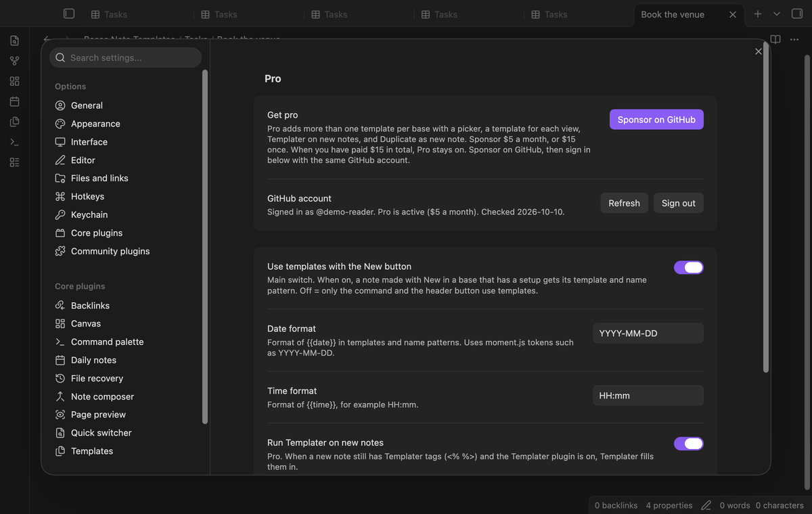The height and width of the screenshot is (514, 812).
Task: Click the Time format input field
Action: [648, 396]
